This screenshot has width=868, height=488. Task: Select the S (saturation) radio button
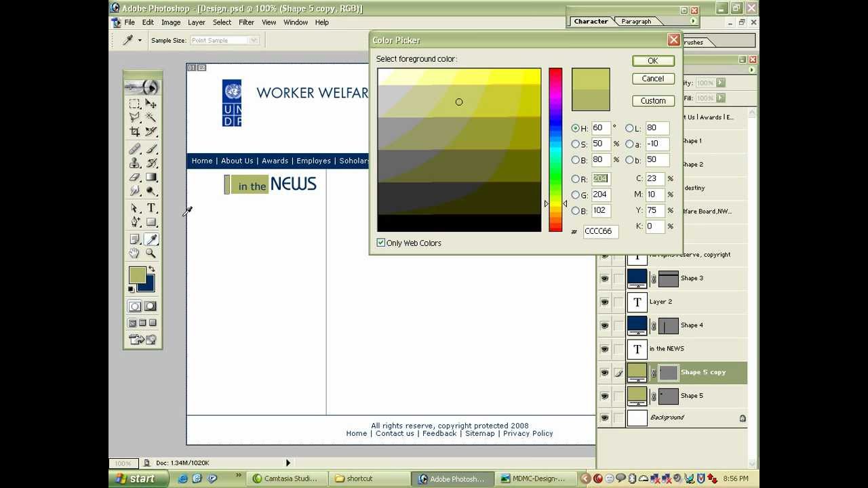point(576,144)
